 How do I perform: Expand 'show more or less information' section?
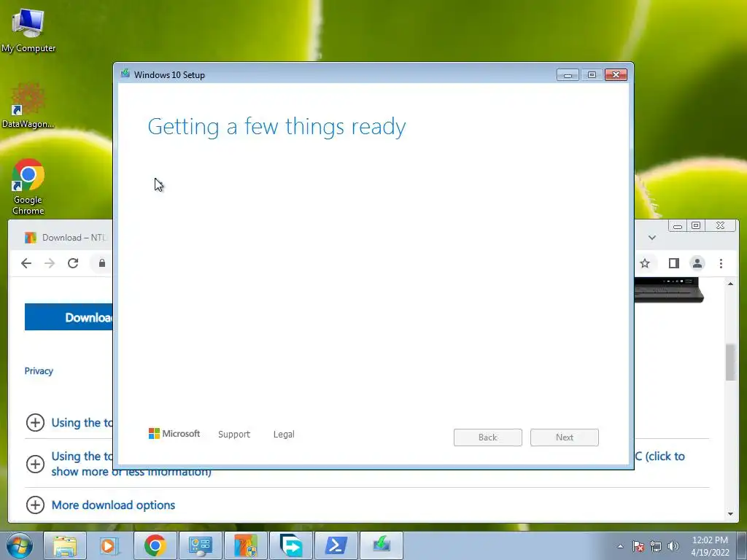click(x=35, y=463)
